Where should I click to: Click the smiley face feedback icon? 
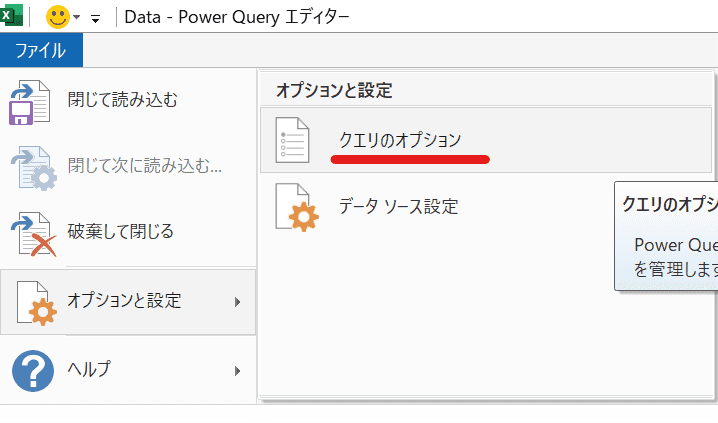pyautogui.click(x=58, y=17)
